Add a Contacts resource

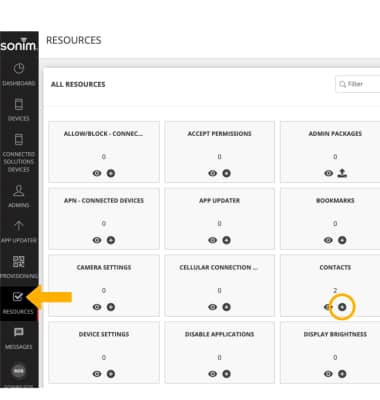(x=342, y=307)
